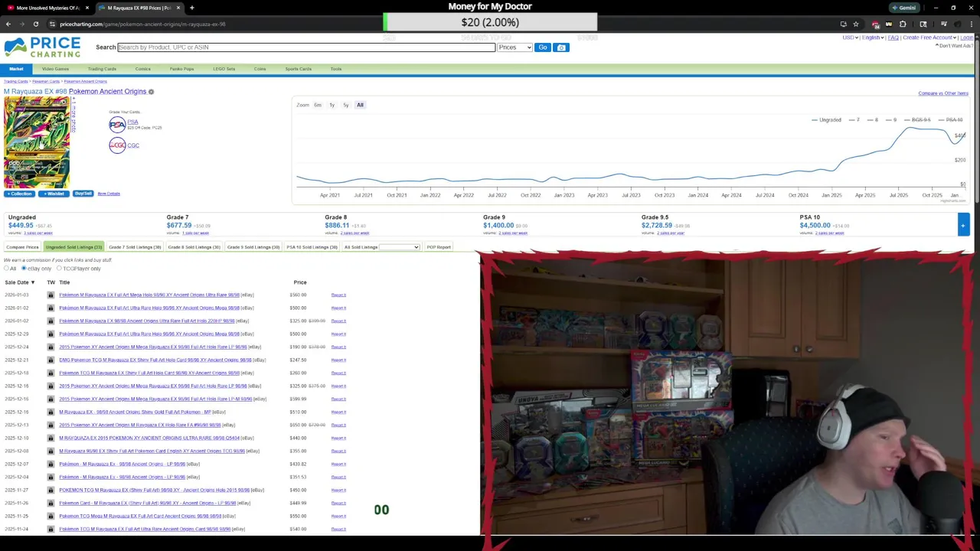Click the Login link

point(967,37)
